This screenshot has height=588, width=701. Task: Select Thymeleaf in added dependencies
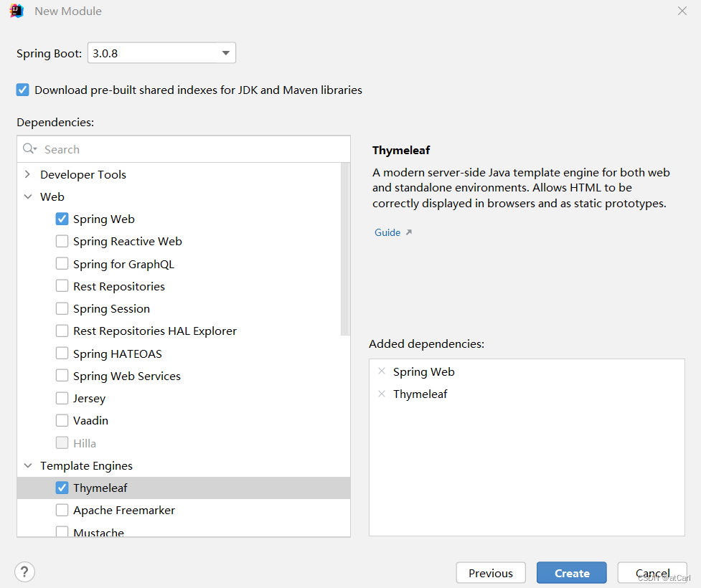420,394
